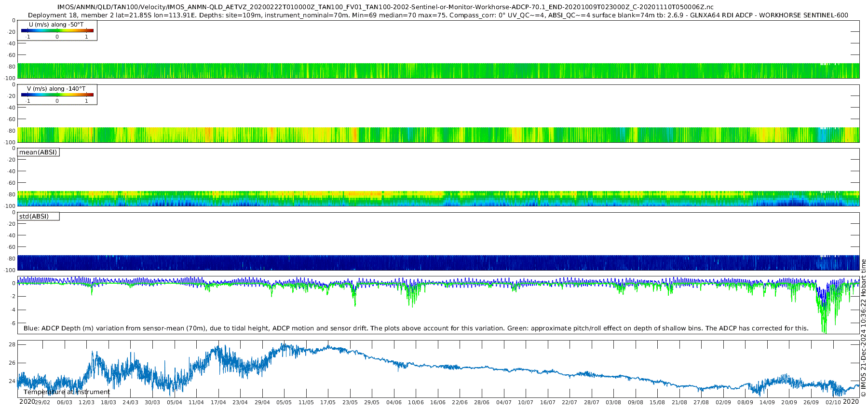
Task: Pick the 17/05 date tick label
Action: tap(327, 402)
